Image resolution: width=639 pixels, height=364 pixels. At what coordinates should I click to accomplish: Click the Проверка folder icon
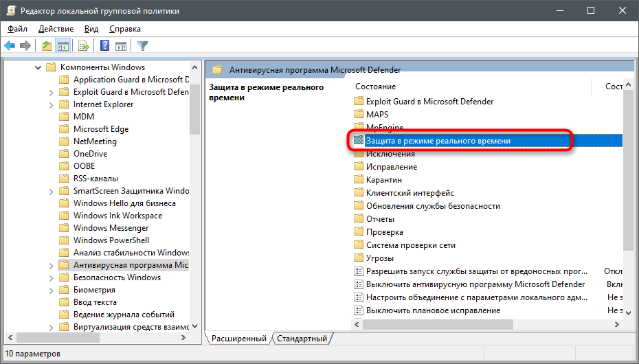coord(359,231)
